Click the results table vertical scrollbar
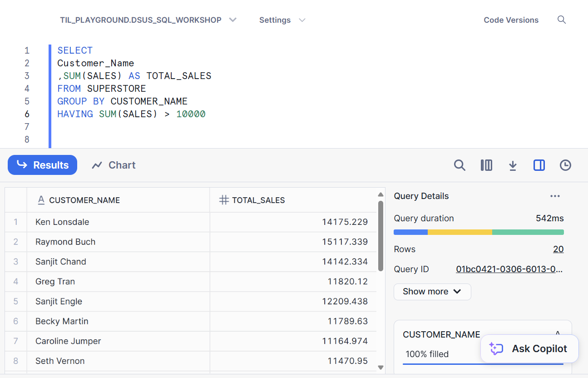588x378 pixels. point(380,236)
